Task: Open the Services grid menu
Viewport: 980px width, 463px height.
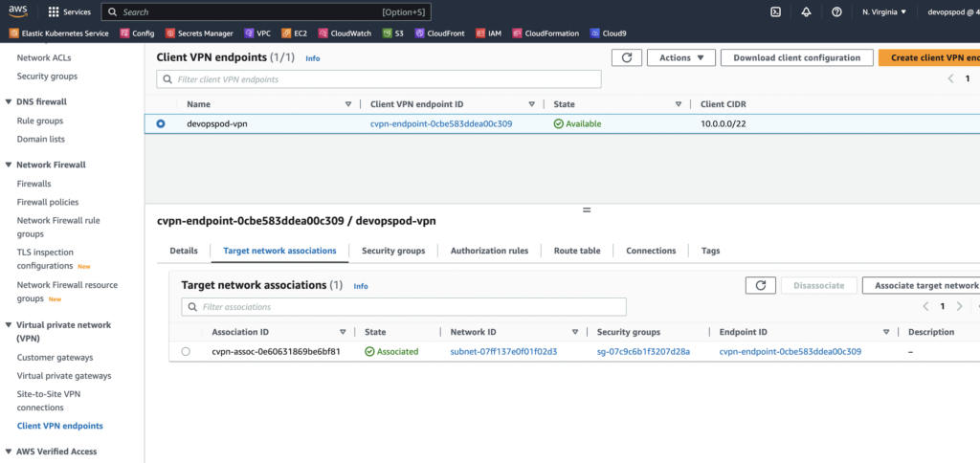Action: (x=69, y=11)
